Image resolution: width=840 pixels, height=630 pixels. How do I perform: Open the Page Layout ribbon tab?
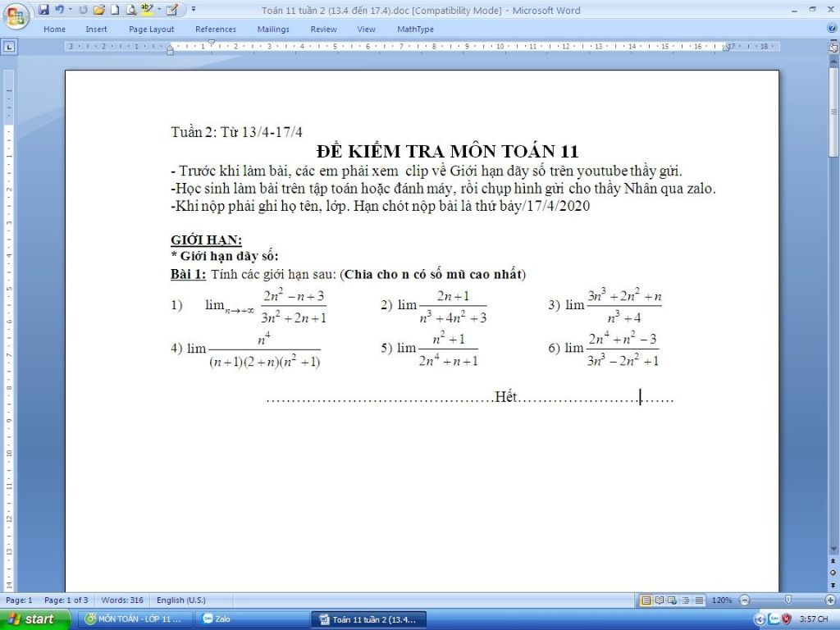[152, 30]
